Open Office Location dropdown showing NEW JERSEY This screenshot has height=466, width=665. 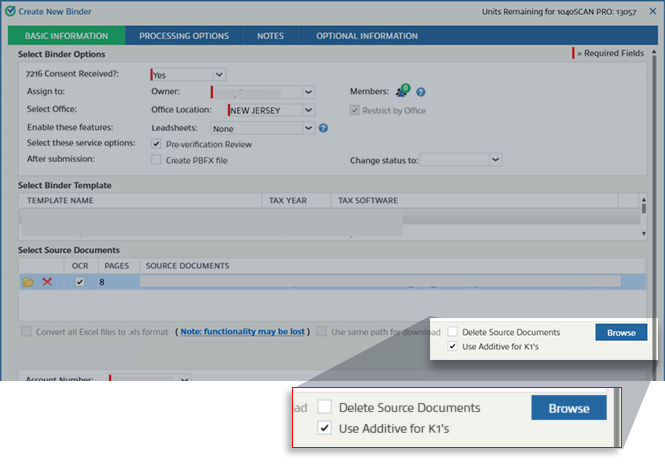[308, 110]
